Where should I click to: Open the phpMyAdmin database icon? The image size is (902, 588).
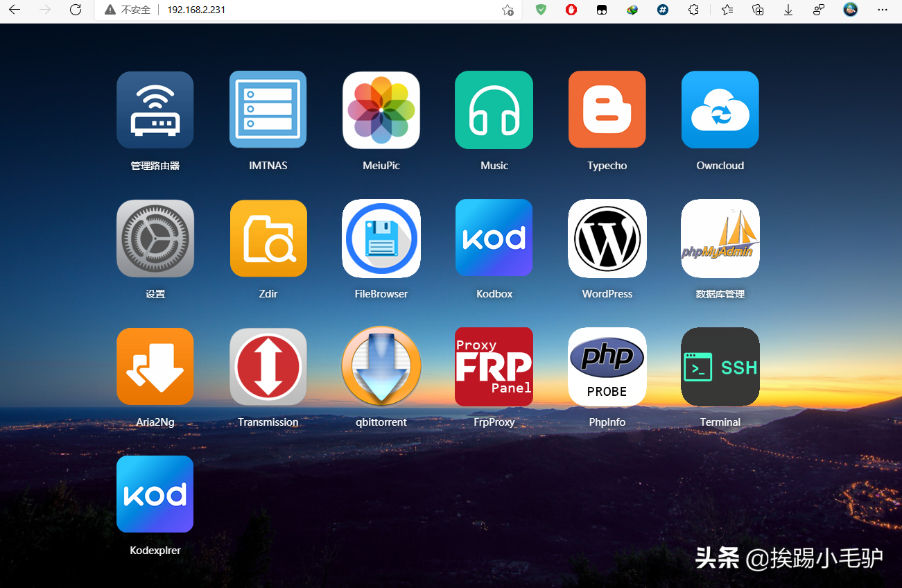pos(720,238)
